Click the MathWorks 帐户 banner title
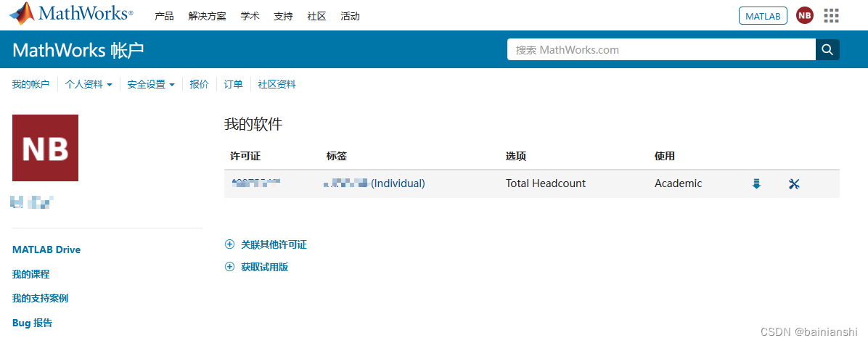The height and width of the screenshot is (343, 868). point(78,50)
